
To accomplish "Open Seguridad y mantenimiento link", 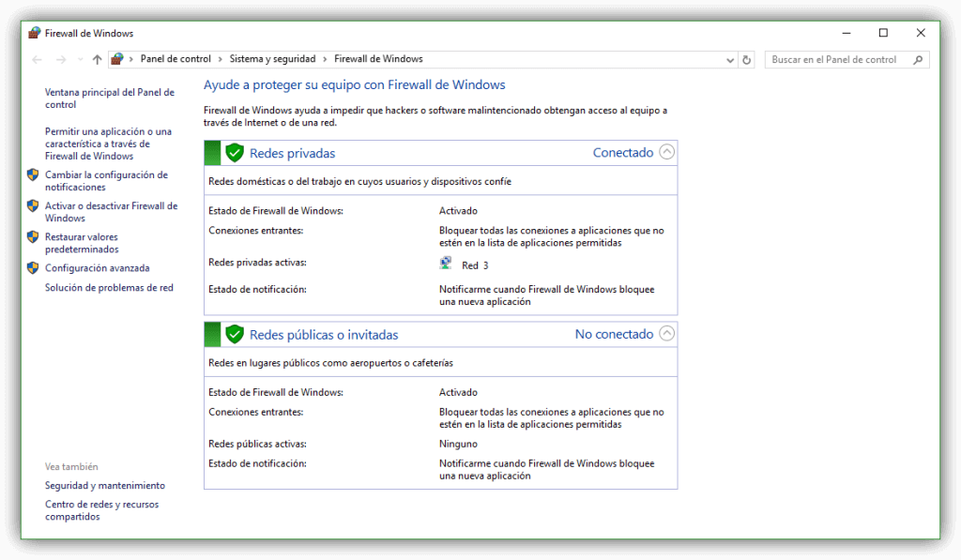I will click(x=105, y=485).
